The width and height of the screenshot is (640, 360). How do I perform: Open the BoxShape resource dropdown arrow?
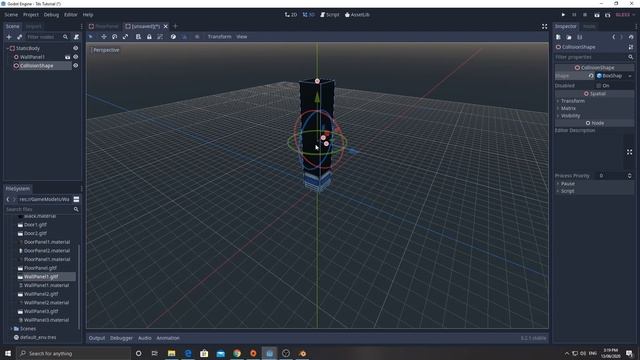click(x=630, y=76)
